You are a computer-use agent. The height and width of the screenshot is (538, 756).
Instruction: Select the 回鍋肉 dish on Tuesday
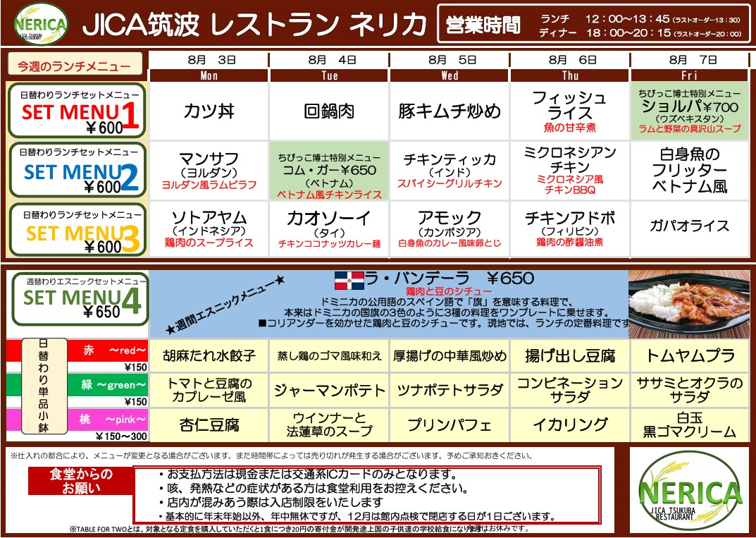(329, 111)
